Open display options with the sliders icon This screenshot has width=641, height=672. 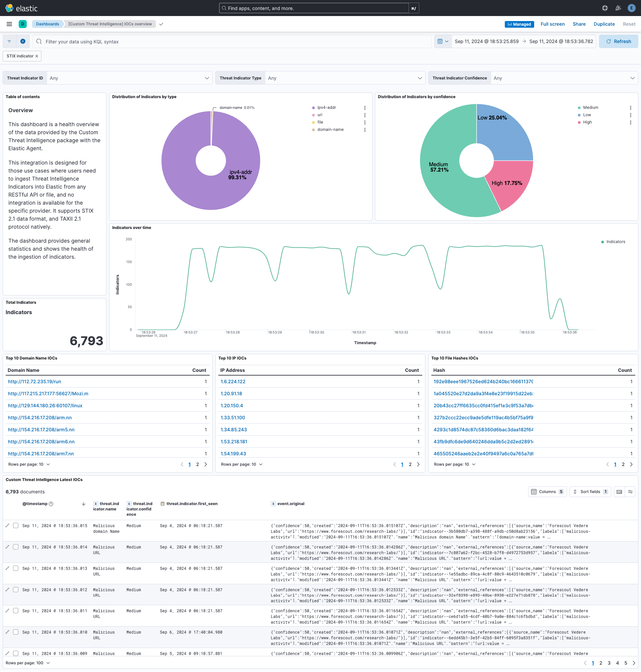tap(630, 492)
